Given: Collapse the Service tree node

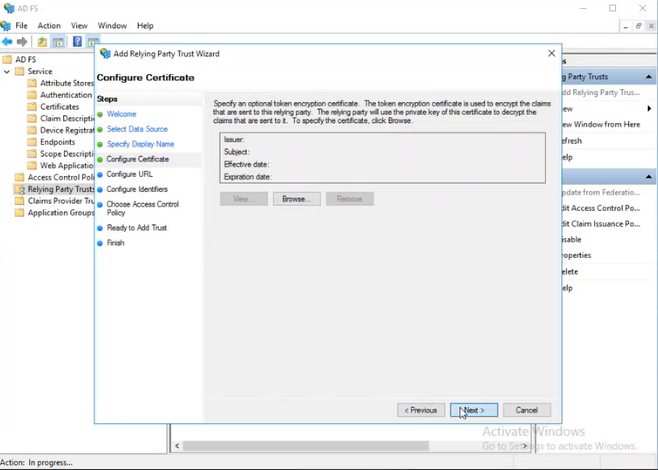Looking at the screenshot, I should click(x=7, y=71).
